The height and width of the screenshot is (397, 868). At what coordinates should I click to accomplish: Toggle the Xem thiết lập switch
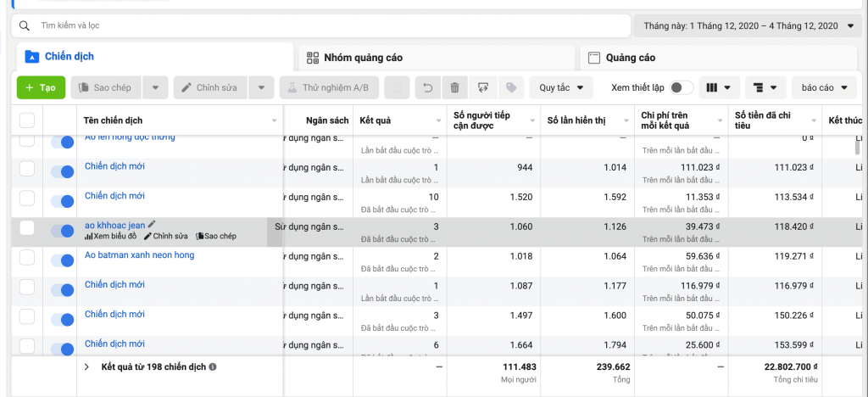coord(681,87)
